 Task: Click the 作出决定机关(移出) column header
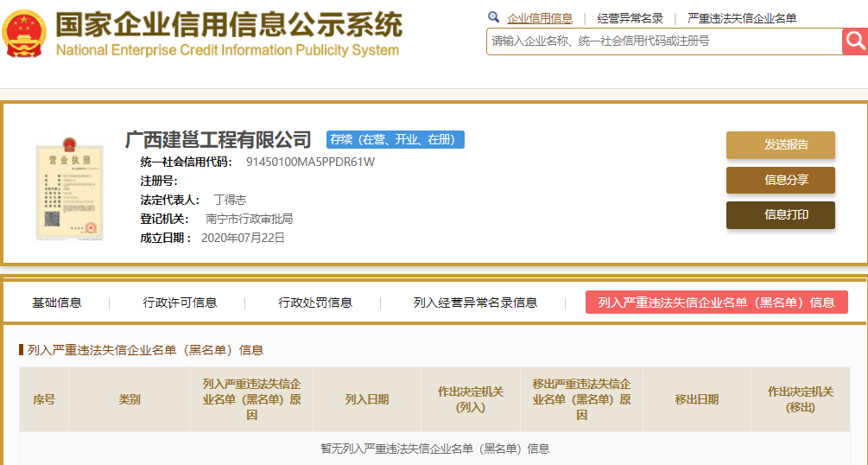click(x=801, y=399)
